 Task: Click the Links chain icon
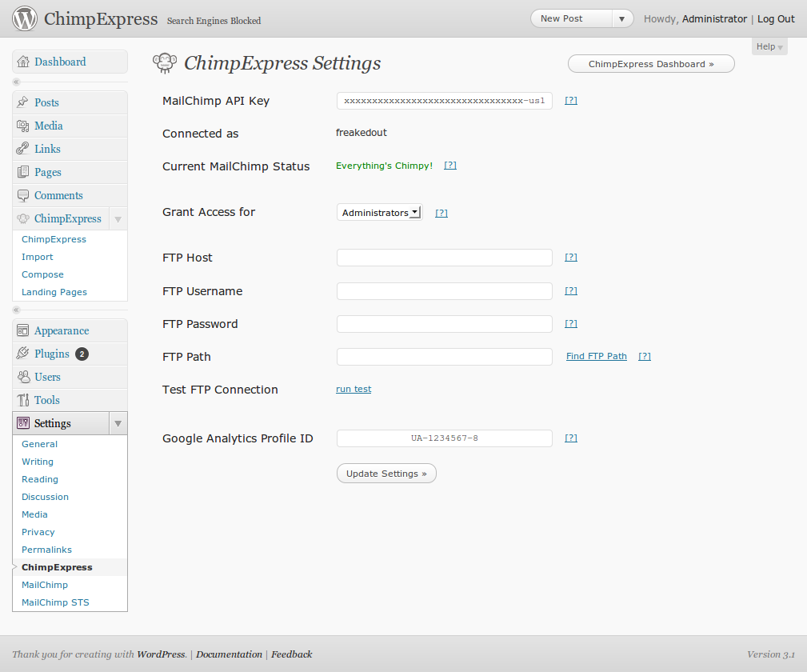click(22, 149)
